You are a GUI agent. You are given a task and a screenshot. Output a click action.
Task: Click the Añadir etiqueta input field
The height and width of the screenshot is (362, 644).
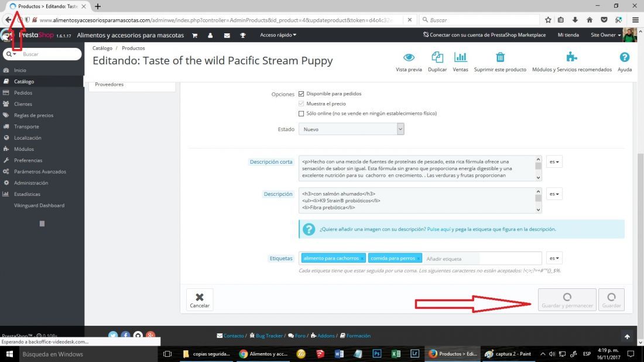point(451,258)
